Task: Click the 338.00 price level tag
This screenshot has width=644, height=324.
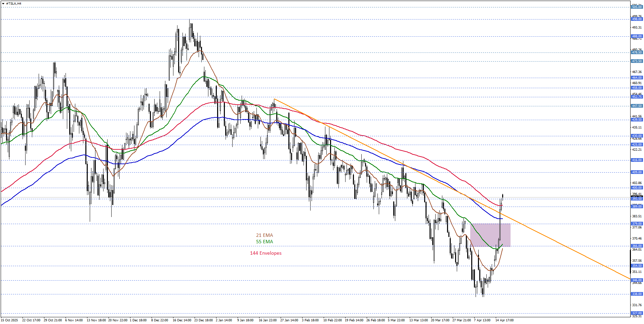Action: point(637,294)
